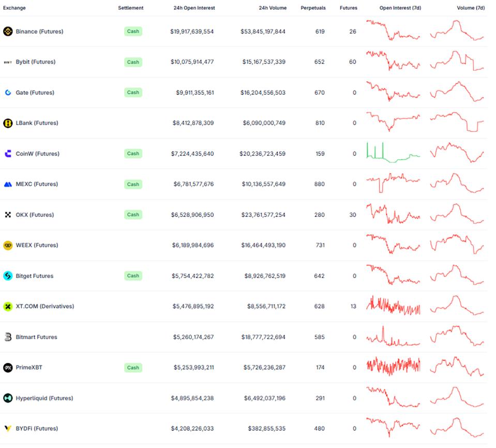
Task: Click Binance's open interest 7d sparkline
Action: (x=393, y=31)
